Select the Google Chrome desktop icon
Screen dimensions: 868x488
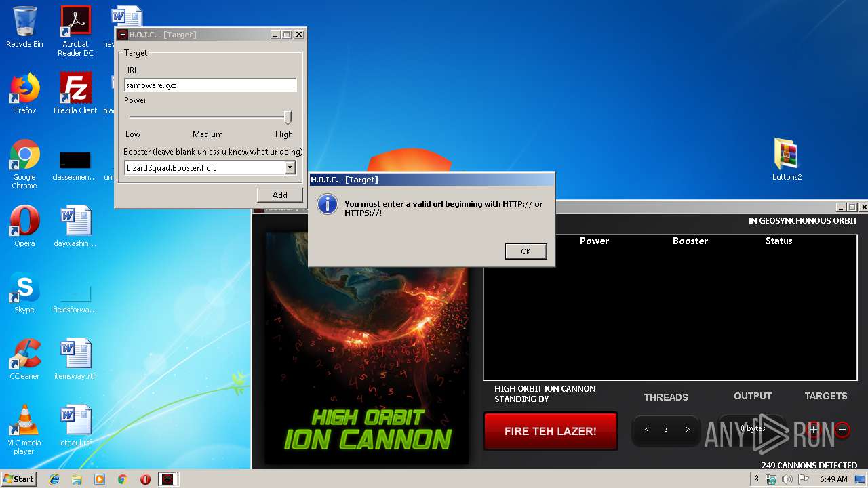tap(24, 164)
